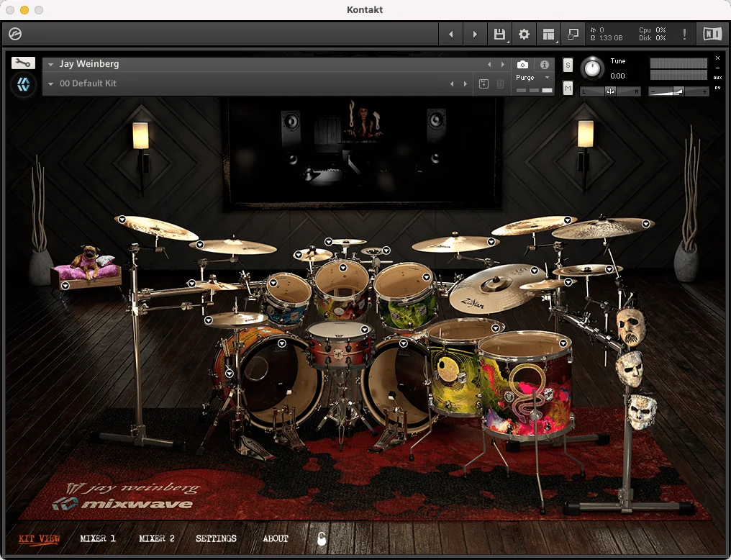Click the L-R pan slider
The image size is (731, 560).
point(610,92)
